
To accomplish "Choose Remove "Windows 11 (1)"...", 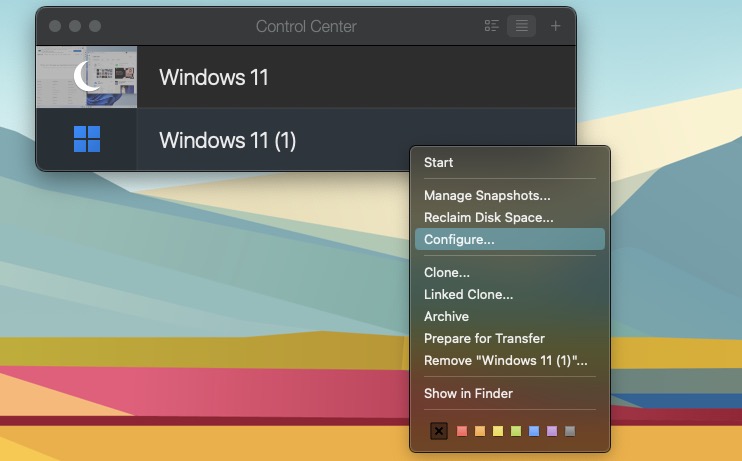I will click(510, 361).
